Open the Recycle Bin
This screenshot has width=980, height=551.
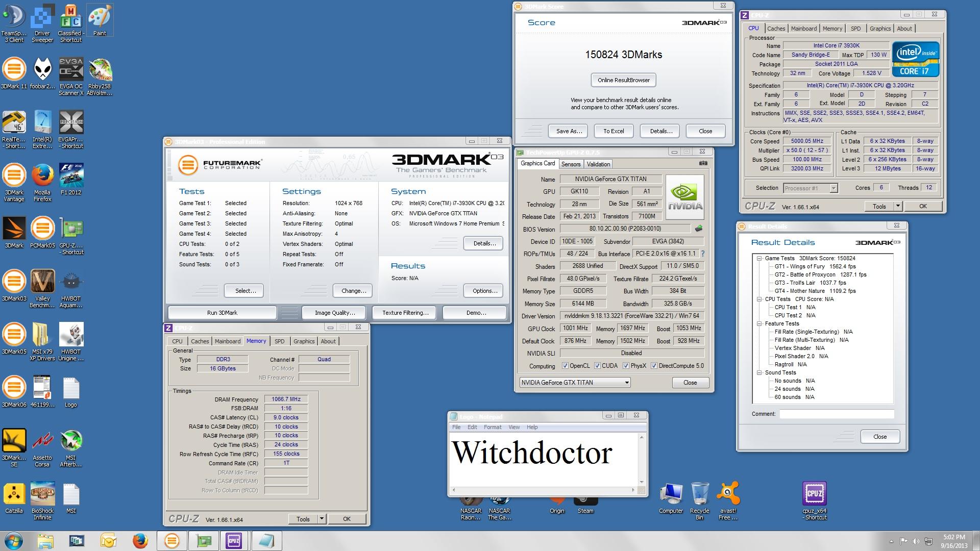click(x=699, y=501)
